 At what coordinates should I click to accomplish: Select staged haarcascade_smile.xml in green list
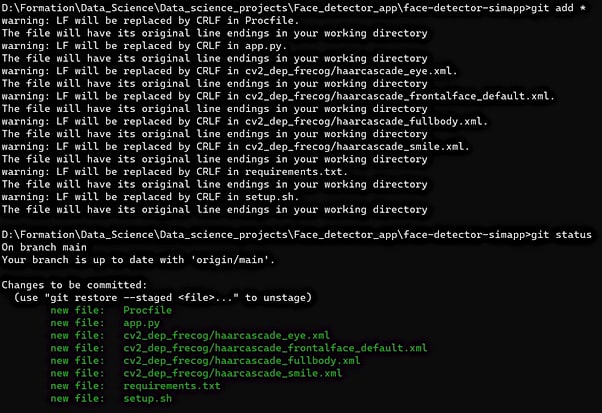point(233,373)
